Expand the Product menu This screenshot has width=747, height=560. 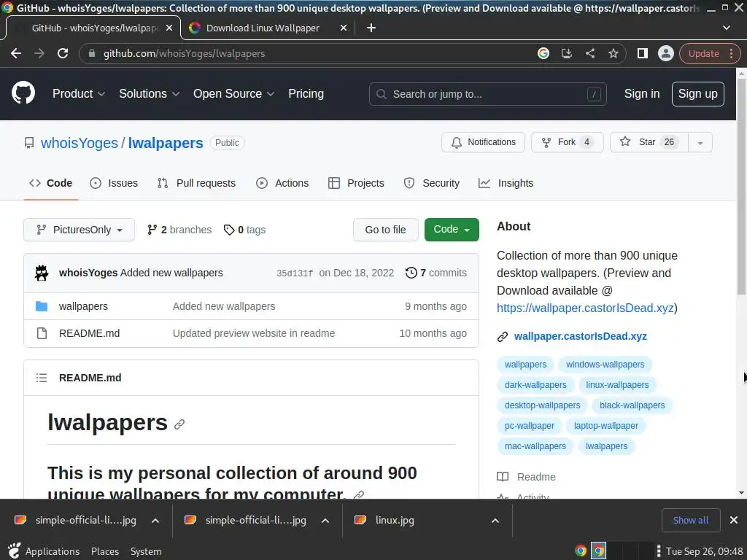79,94
